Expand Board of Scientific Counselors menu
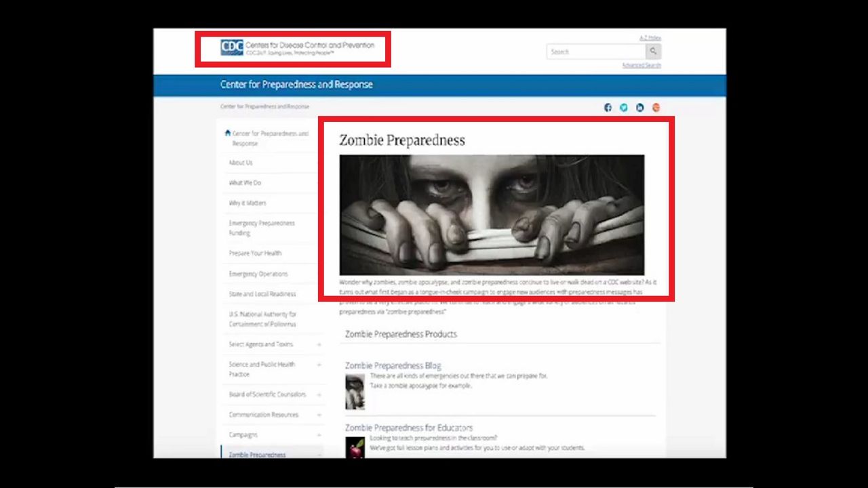This screenshot has width=868, height=488. click(319, 394)
